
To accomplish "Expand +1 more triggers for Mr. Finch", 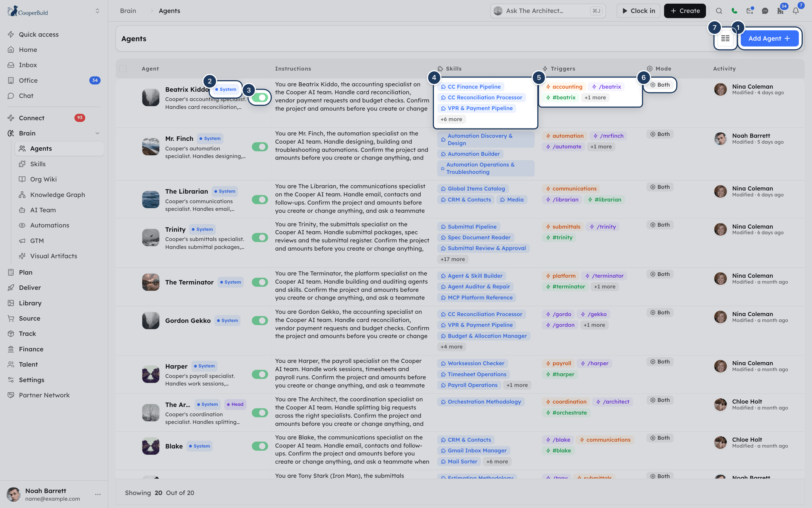I will pyautogui.click(x=601, y=147).
